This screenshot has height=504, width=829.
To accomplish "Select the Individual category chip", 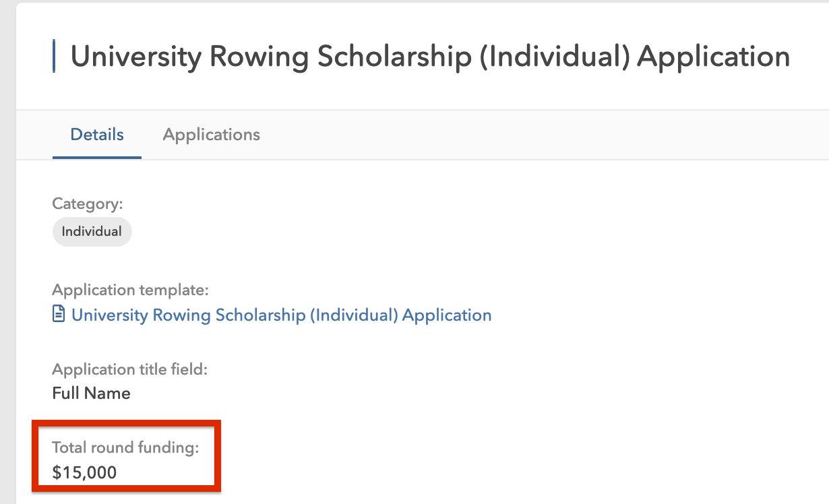I will (92, 232).
